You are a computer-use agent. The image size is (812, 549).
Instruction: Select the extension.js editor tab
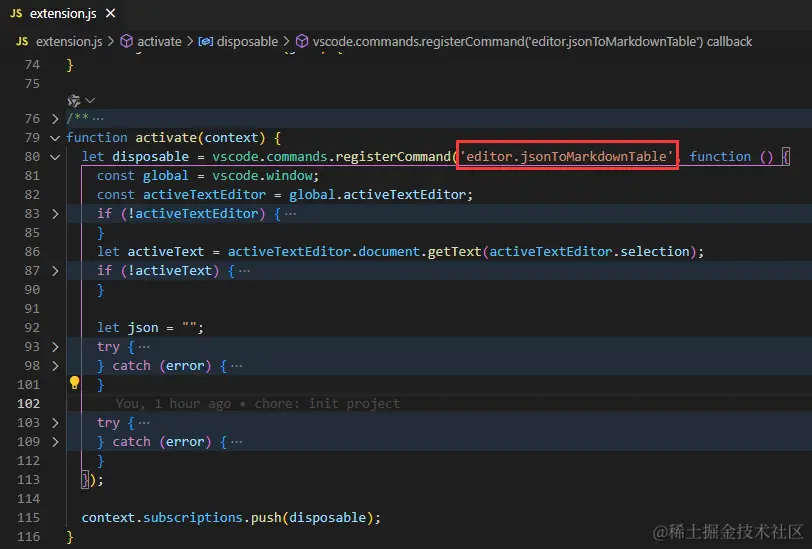point(63,13)
